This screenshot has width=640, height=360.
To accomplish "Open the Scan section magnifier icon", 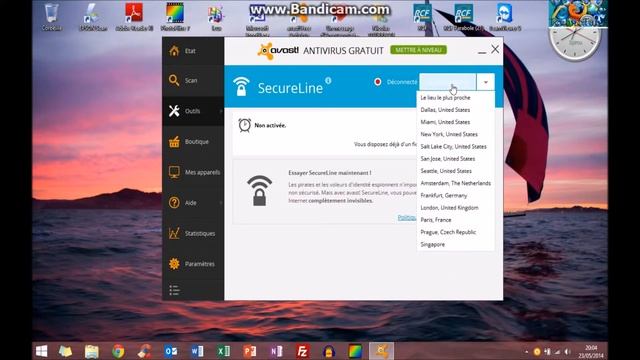I will click(174, 80).
